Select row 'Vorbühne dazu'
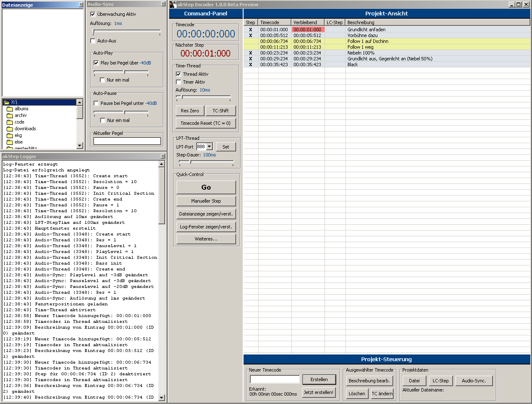Image resolution: width=532 pixels, height=404 pixels. click(x=387, y=35)
